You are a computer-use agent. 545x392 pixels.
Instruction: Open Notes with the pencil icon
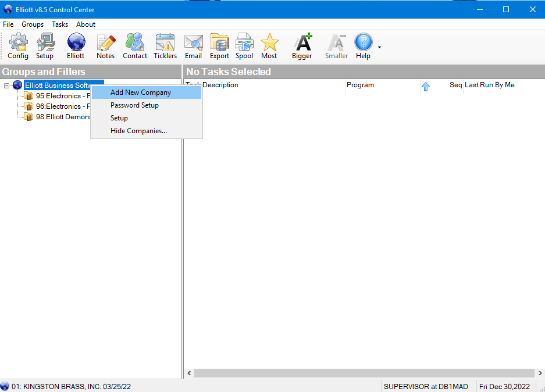tap(106, 46)
